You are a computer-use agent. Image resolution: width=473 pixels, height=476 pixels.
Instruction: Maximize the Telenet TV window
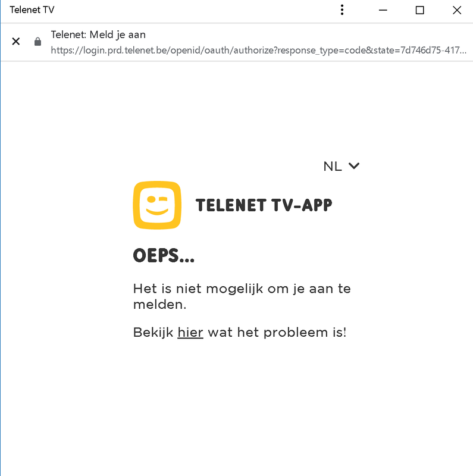tap(420, 10)
